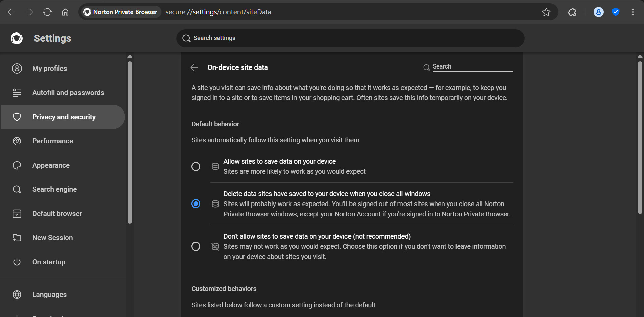Bookmark this page with the star icon

pos(546,12)
